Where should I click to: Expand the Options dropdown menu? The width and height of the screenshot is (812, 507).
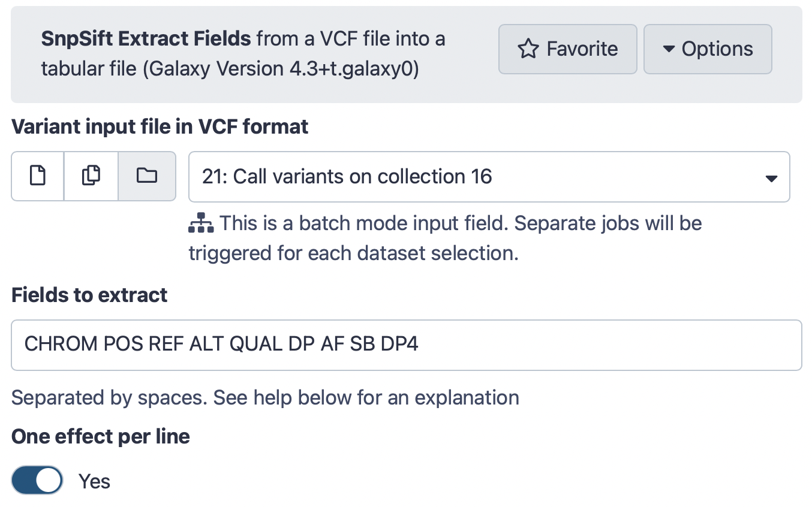tap(708, 49)
